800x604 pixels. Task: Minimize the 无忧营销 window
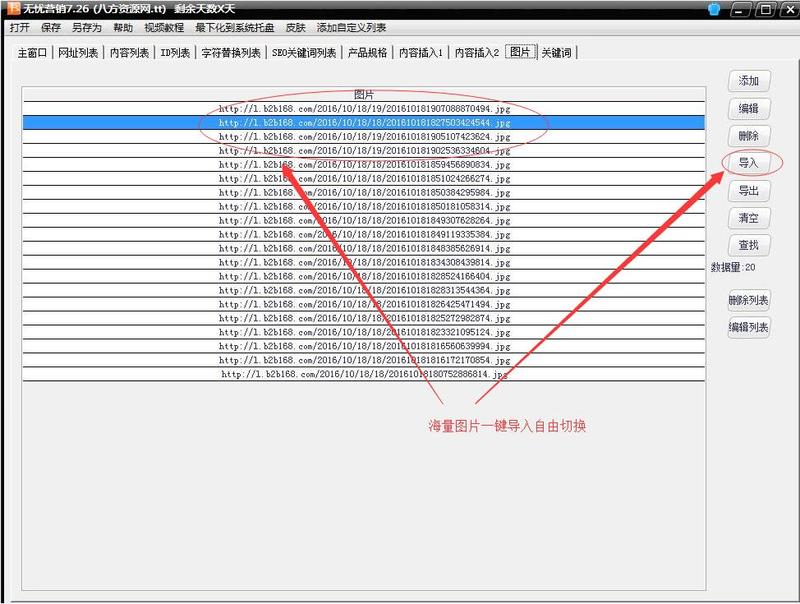point(740,9)
